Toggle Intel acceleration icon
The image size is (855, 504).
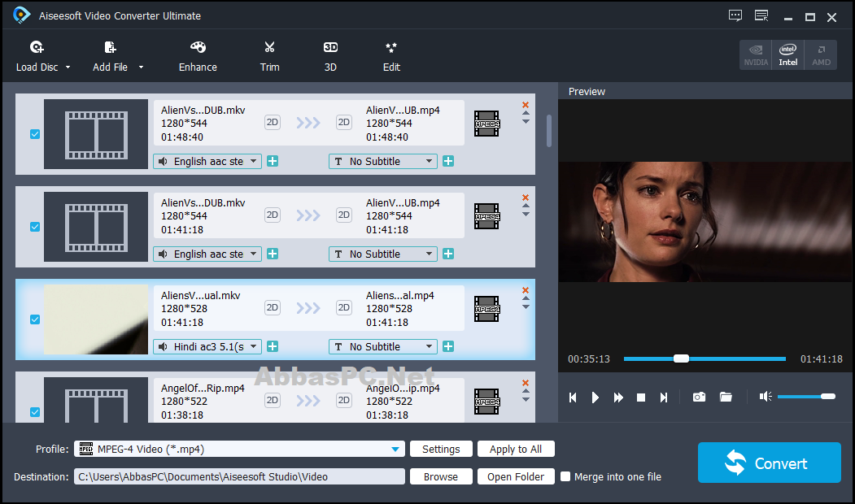[788, 55]
